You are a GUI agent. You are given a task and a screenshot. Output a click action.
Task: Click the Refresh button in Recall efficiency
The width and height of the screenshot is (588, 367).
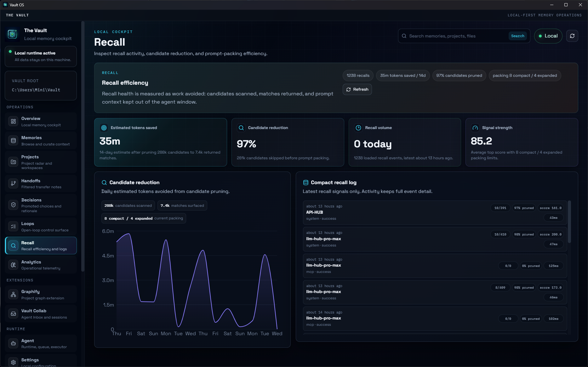pyautogui.click(x=357, y=89)
